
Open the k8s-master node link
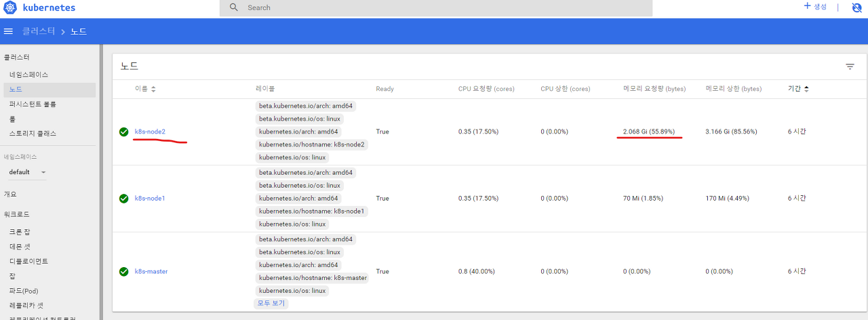click(x=151, y=271)
